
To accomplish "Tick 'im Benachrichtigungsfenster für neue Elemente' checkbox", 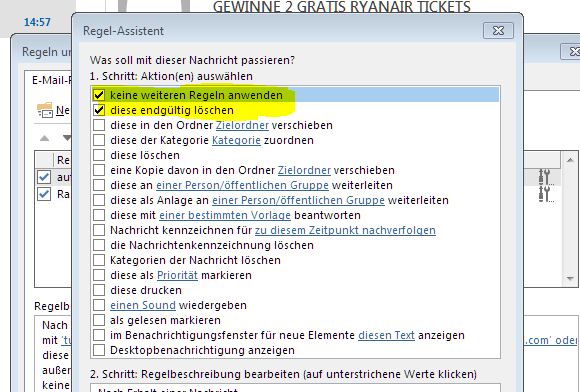I will coord(99,335).
